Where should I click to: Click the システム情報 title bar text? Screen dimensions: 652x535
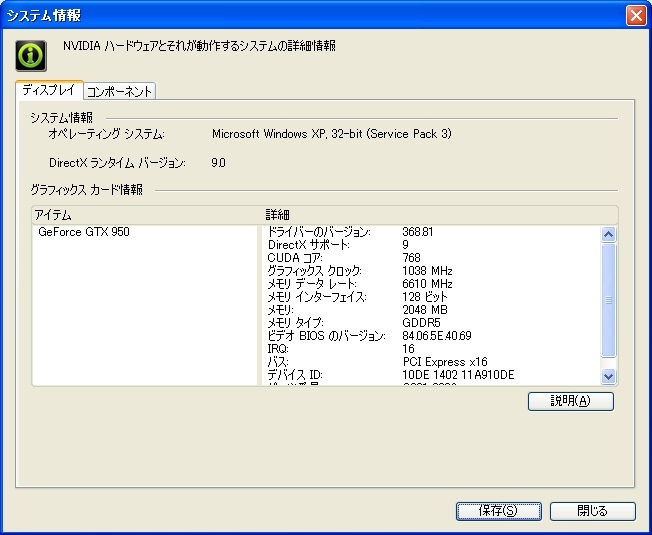point(44,16)
